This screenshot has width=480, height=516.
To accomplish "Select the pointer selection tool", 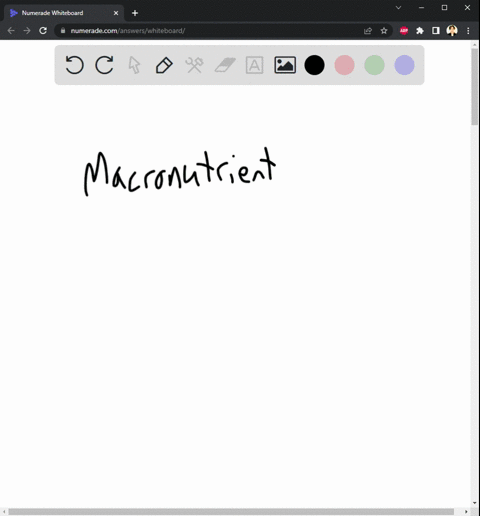I will (134, 65).
